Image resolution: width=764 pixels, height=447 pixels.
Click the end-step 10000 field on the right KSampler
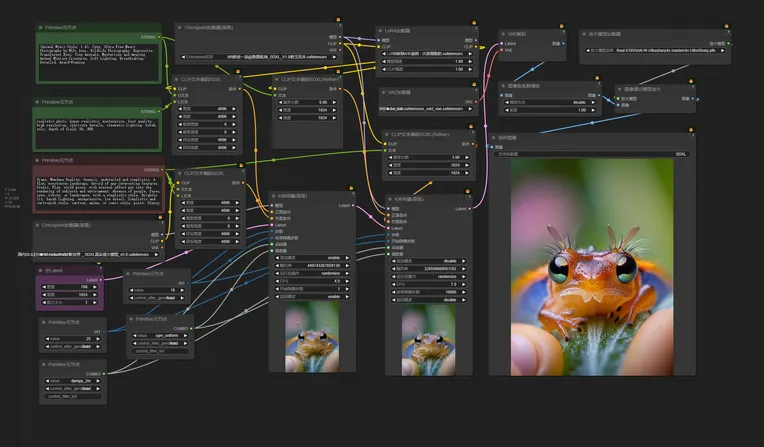click(429, 292)
